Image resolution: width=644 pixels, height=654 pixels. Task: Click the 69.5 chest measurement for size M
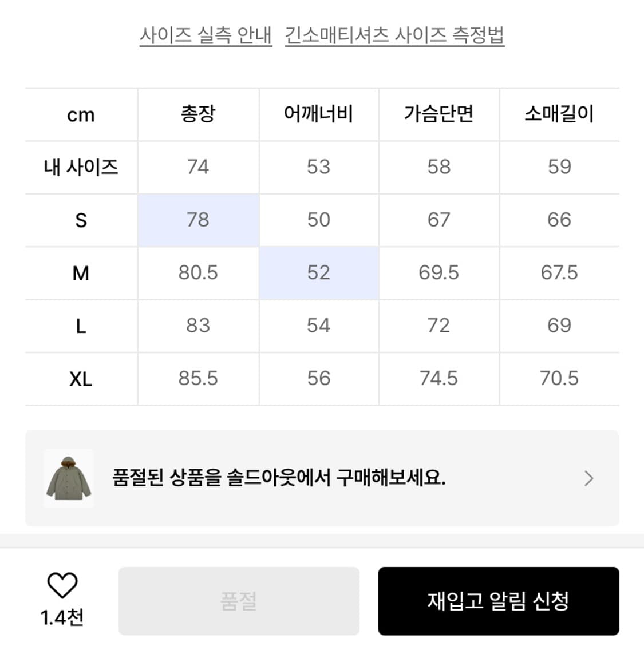(x=439, y=273)
